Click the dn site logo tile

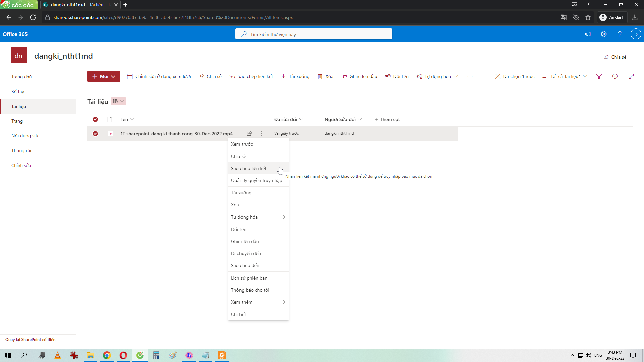pyautogui.click(x=19, y=56)
